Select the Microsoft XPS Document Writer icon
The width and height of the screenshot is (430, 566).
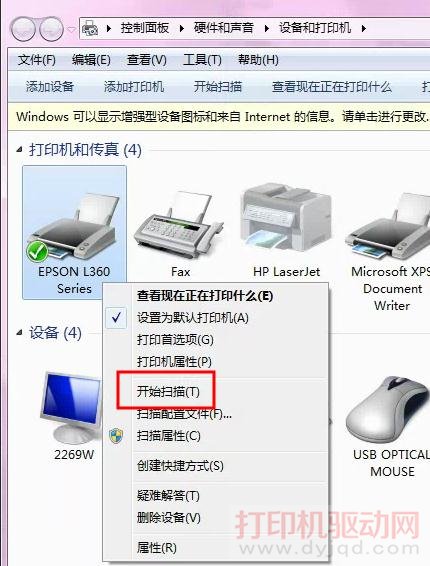[388, 226]
